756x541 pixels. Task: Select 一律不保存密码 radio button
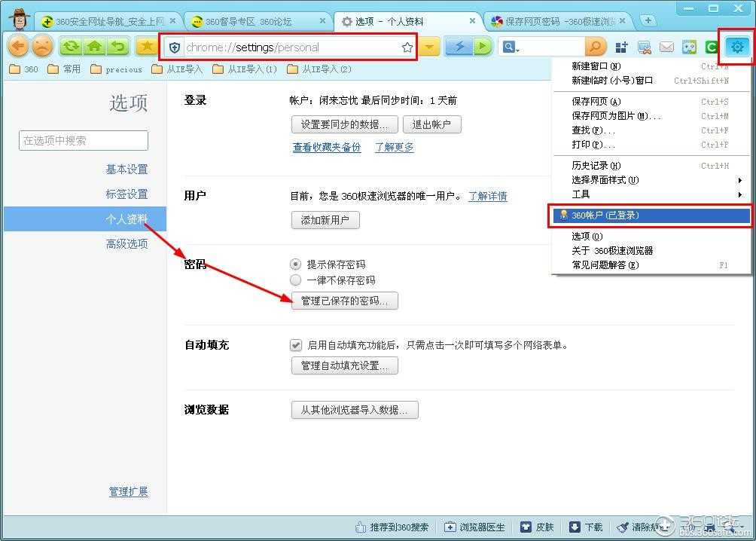pyautogui.click(x=295, y=280)
